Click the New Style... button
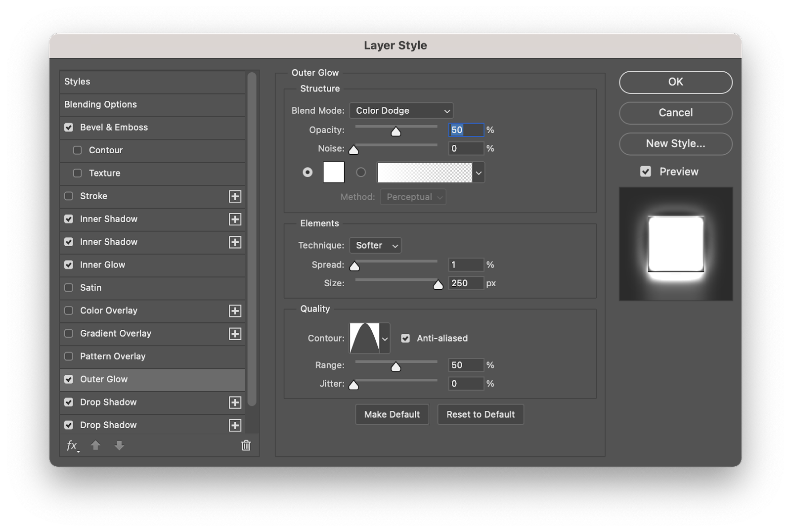791x532 pixels. [675, 144]
